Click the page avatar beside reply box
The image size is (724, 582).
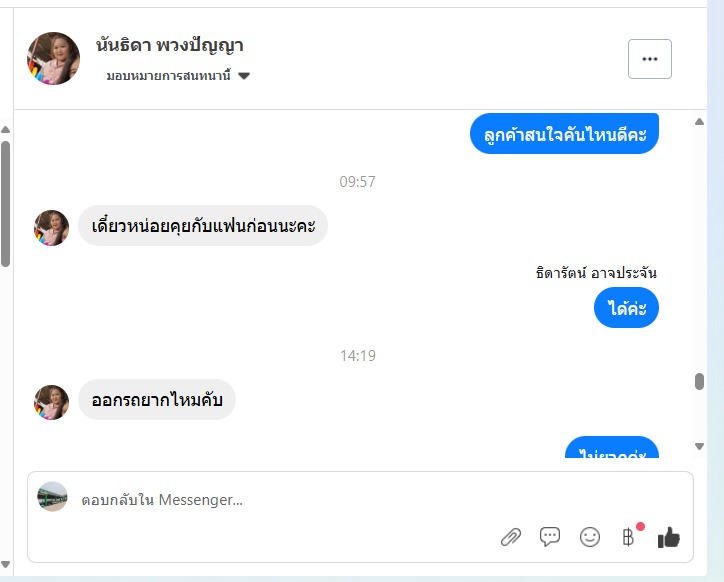click(52, 497)
